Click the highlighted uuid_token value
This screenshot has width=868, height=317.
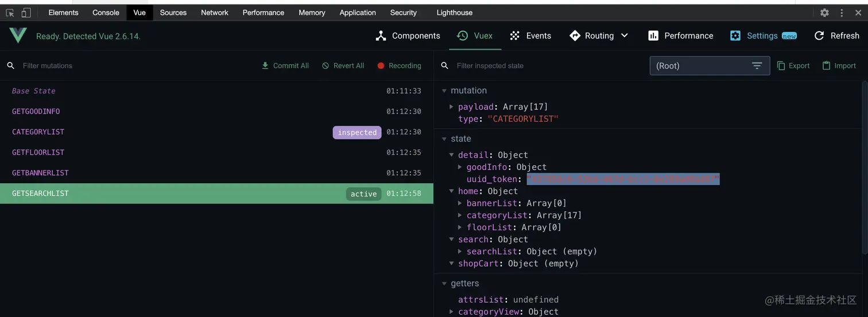(x=623, y=179)
